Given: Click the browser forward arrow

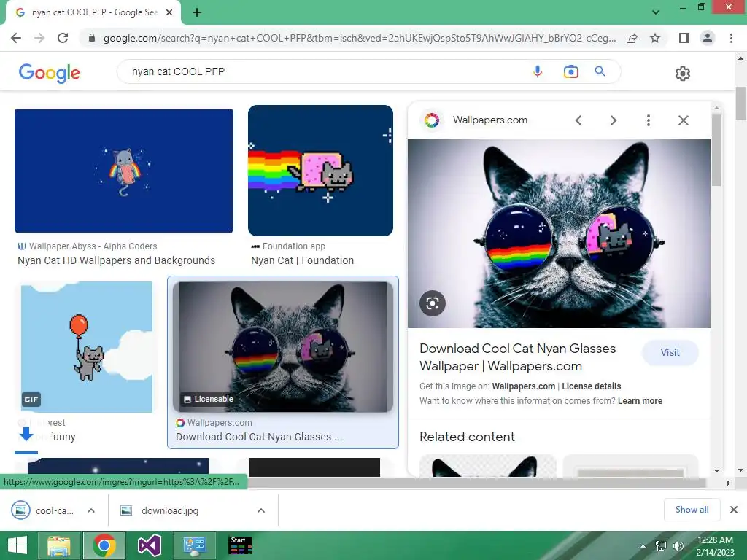Looking at the screenshot, I should pos(39,38).
